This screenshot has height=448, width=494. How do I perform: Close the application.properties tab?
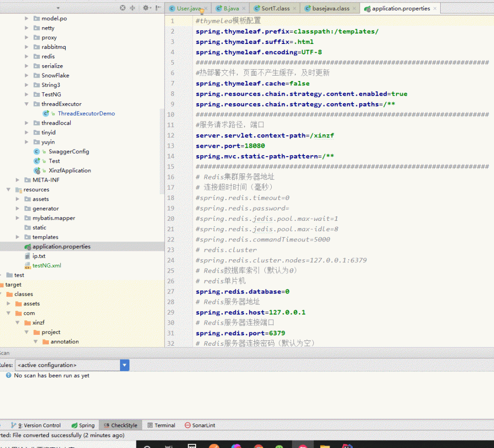pyautogui.click(x=434, y=8)
